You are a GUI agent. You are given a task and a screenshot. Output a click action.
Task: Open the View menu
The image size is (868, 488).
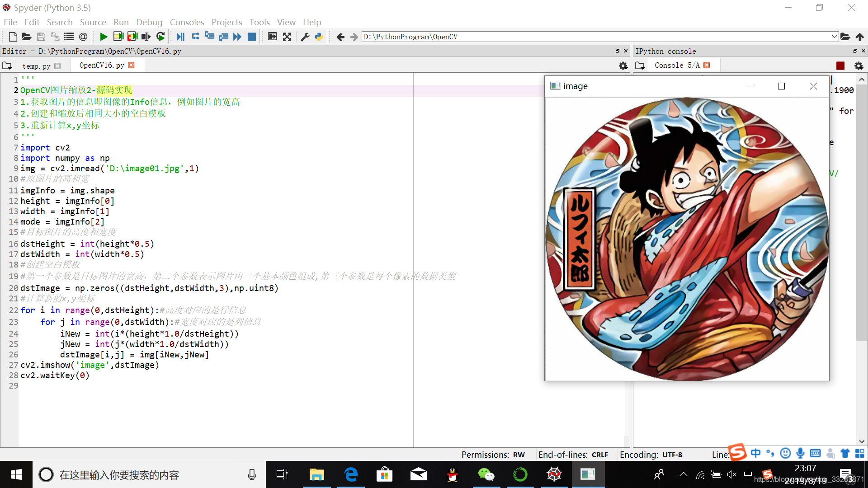286,22
